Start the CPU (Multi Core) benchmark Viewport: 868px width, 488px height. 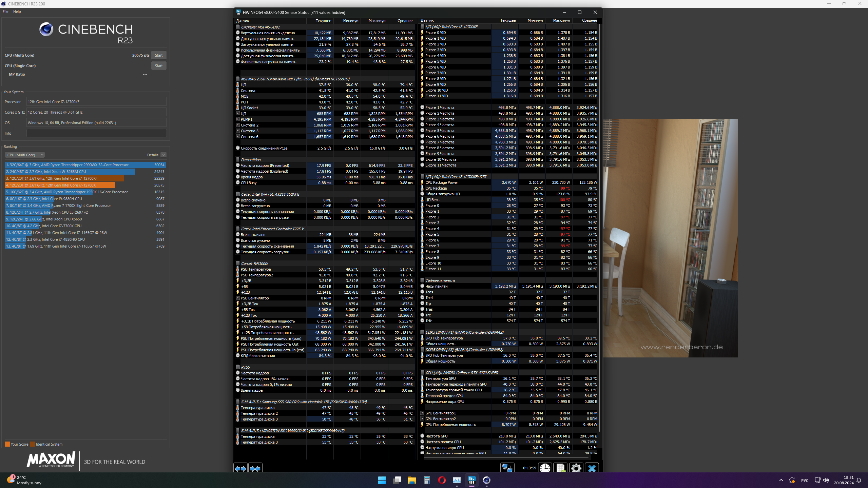pyautogui.click(x=158, y=55)
